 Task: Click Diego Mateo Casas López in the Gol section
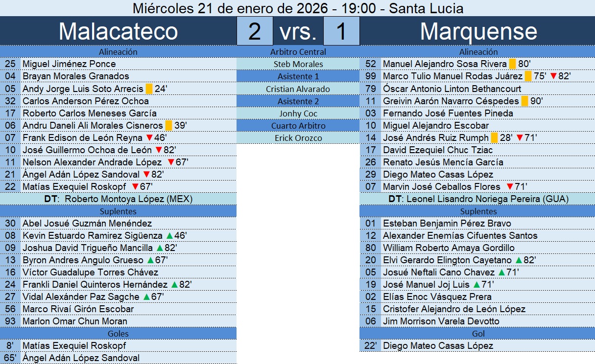point(438,345)
